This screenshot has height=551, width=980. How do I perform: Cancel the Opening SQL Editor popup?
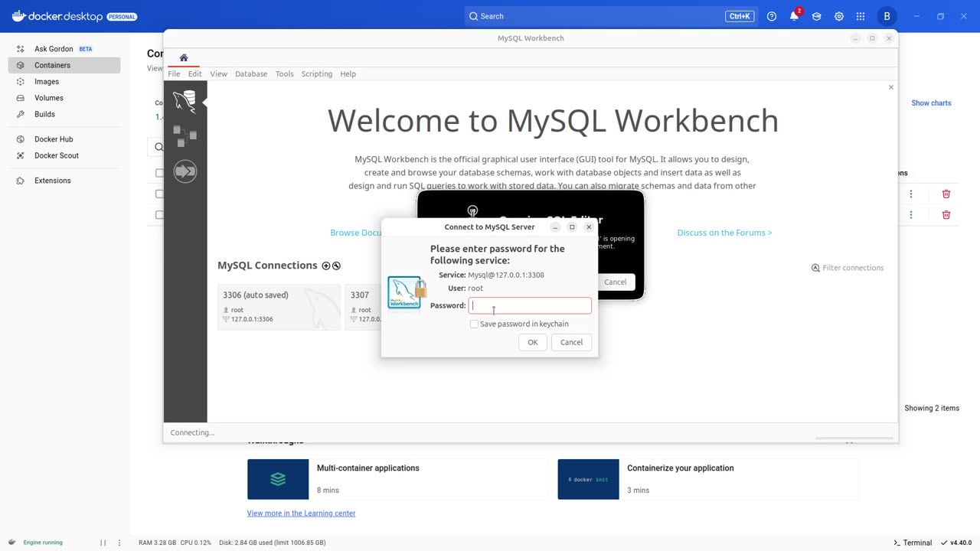tap(616, 282)
